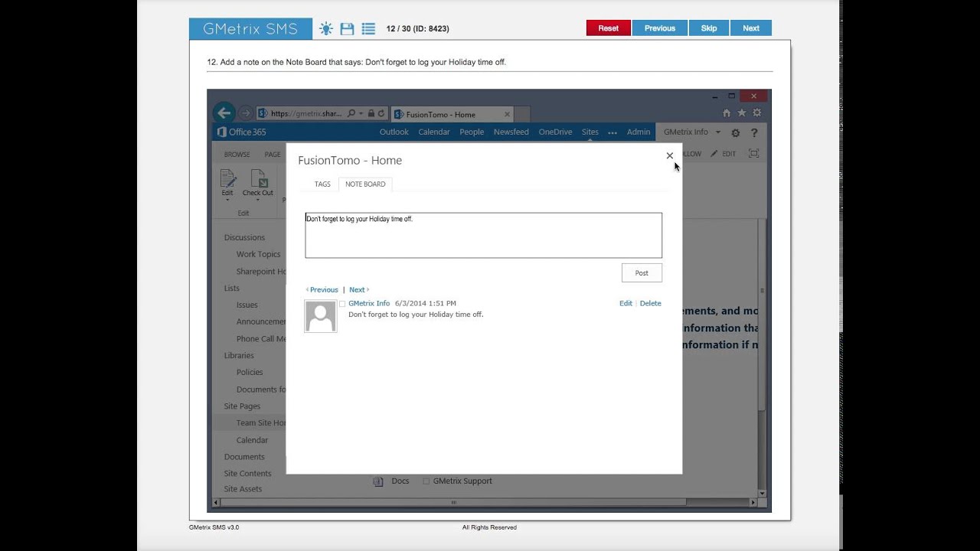The image size is (980, 551).
Task: Open the GMetrix question list icon
Action: [368, 29]
